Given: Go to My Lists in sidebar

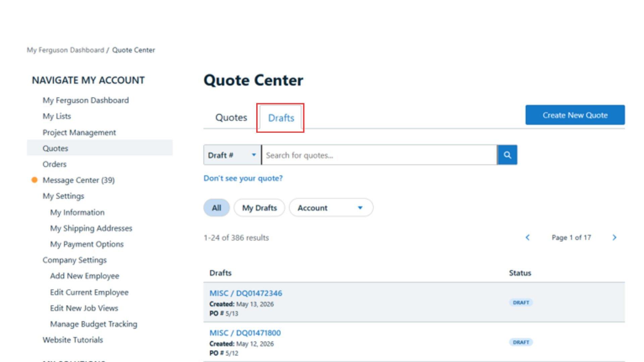Looking at the screenshot, I should coord(57,116).
